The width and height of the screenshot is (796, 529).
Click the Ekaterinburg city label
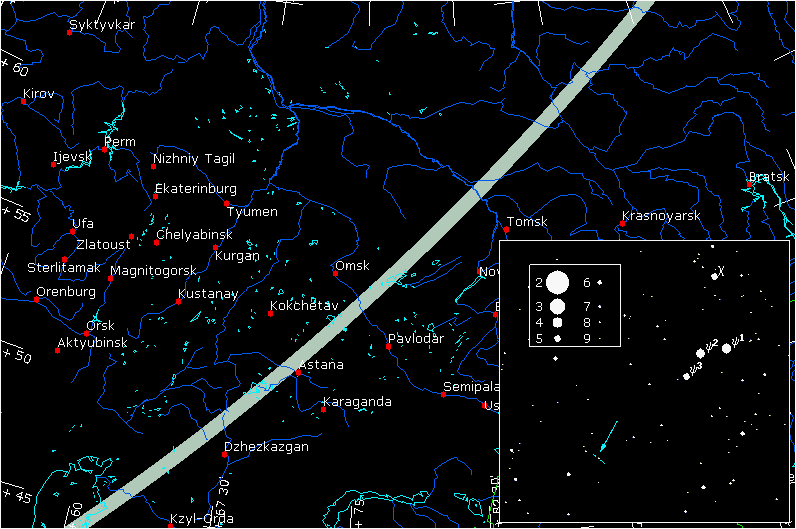[x=196, y=188]
